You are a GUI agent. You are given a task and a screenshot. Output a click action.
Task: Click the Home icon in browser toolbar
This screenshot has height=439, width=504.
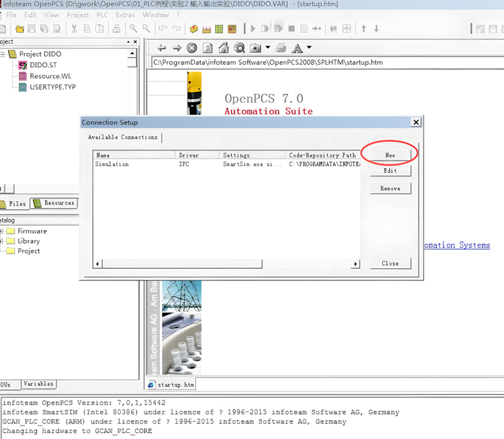pyautogui.click(x=224, y=48)
